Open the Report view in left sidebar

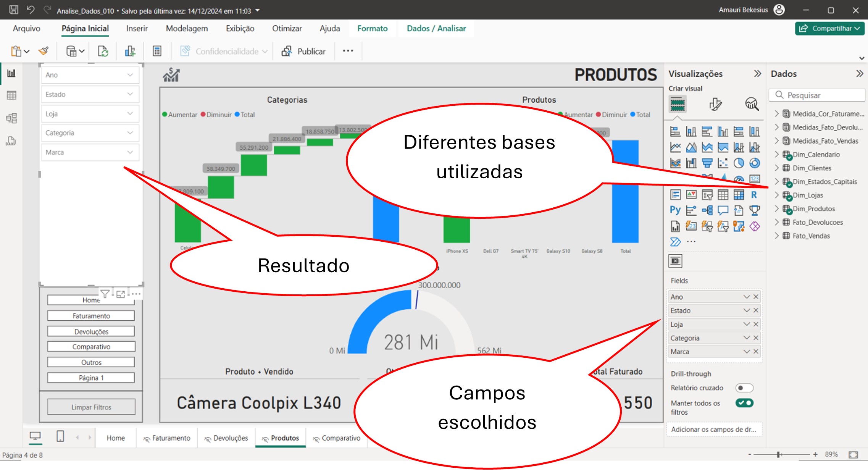11,73
